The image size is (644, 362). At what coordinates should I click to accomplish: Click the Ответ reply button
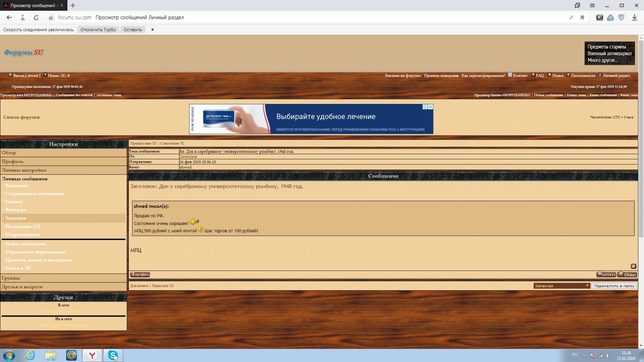627,275
